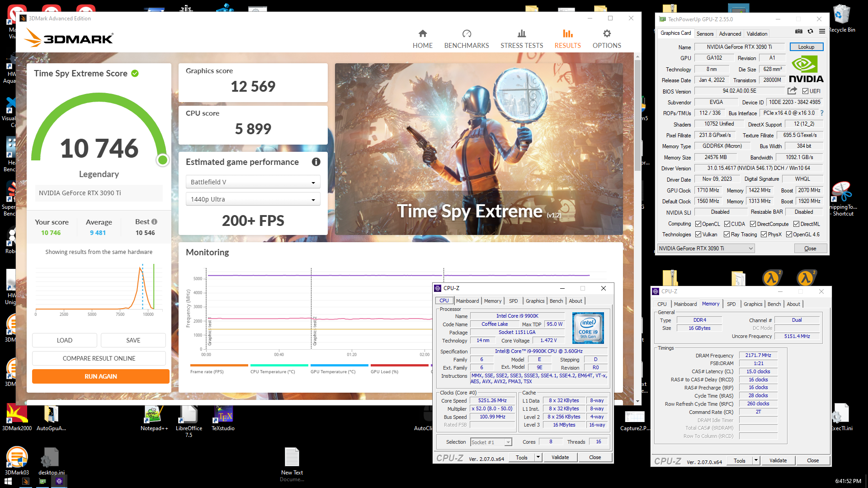
Task: Open the Home section in 3DMark
Action: click(422, 39)
